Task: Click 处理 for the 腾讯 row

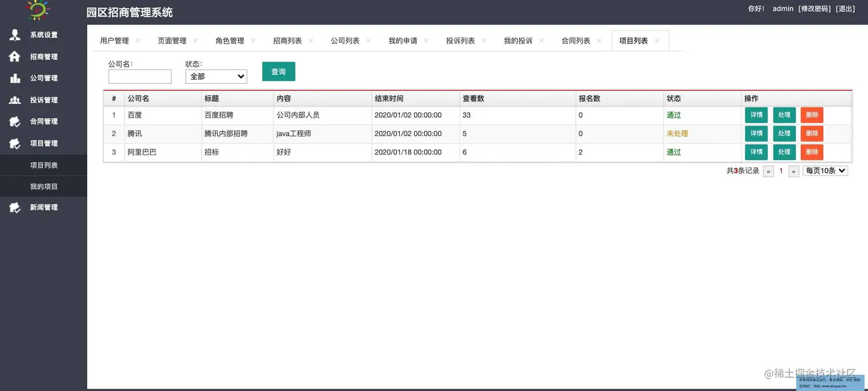Action: pos(784,133)
